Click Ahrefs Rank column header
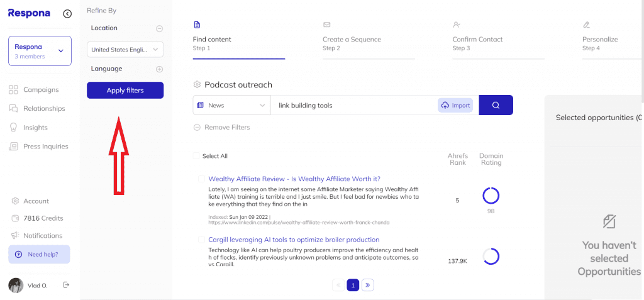Screen dimensions: 644x300 coord(458,160)
